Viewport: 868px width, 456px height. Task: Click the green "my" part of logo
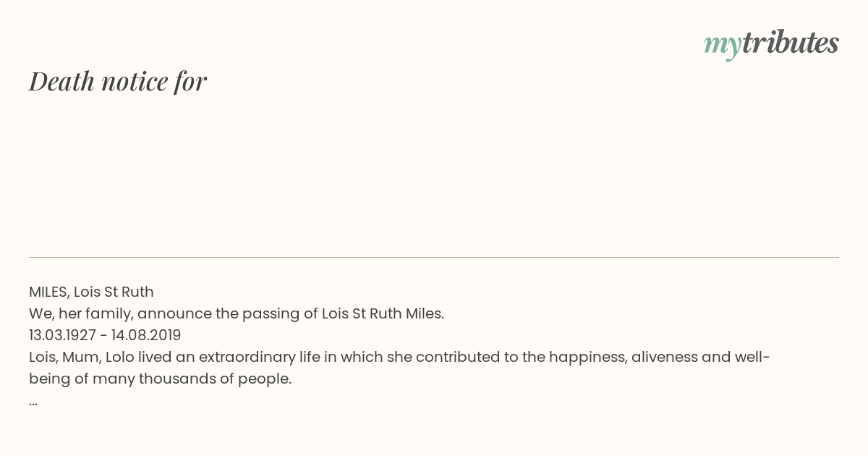tap(723, 46)
